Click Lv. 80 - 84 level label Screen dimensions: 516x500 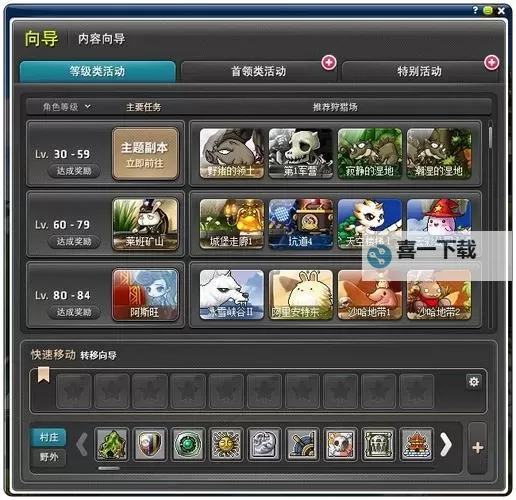pos(62,295)
